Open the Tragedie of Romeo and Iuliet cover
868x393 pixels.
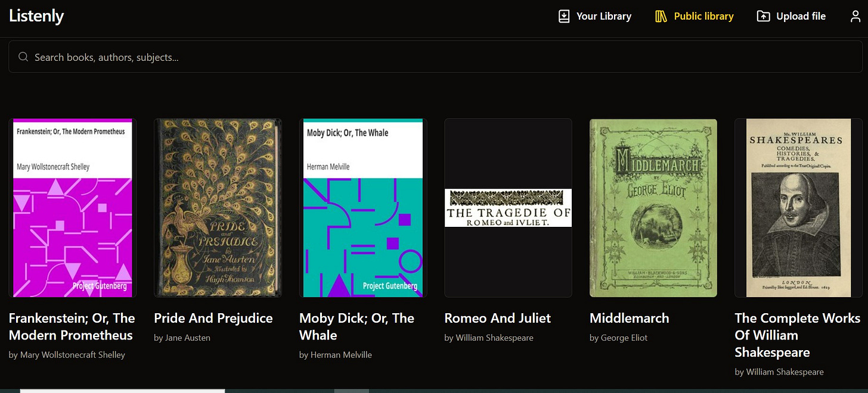click(508, 208)
